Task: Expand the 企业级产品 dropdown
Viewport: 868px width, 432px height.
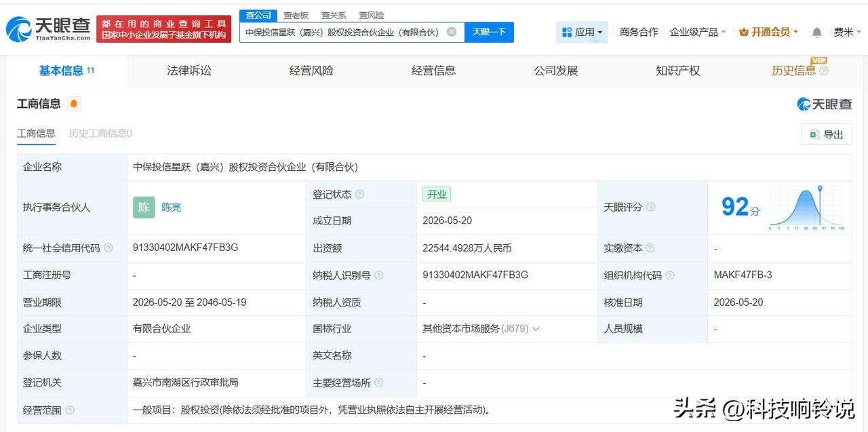Action: tap(698, 32)
